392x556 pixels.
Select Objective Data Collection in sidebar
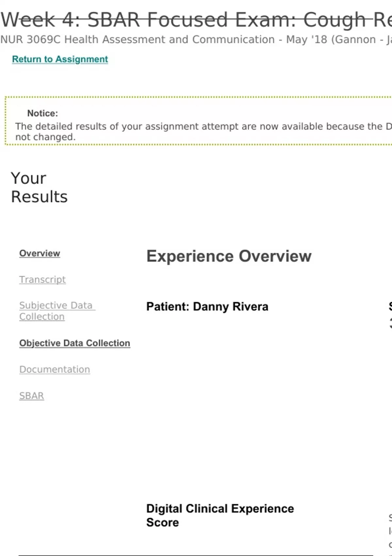pyautogui.click(x=74, y=343)
